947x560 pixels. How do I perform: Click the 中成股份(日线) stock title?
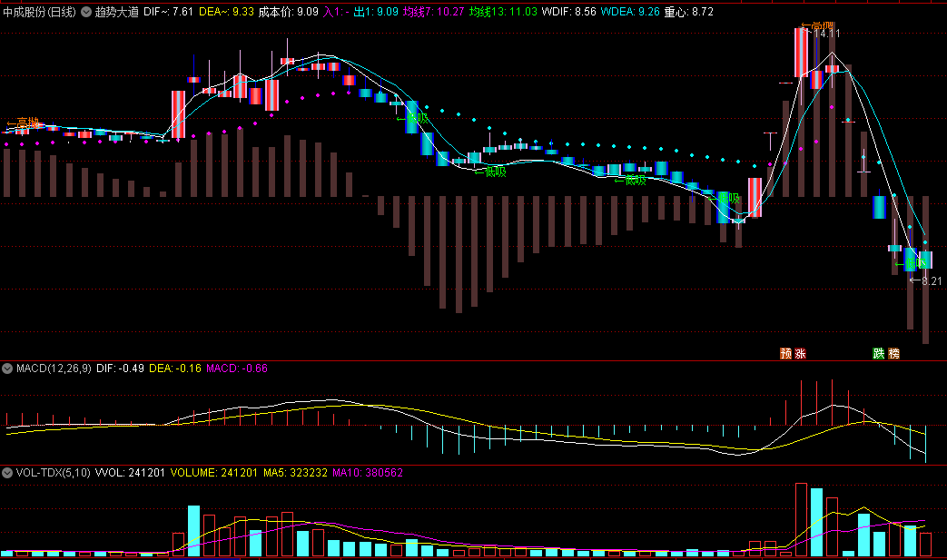click(39, 12)
